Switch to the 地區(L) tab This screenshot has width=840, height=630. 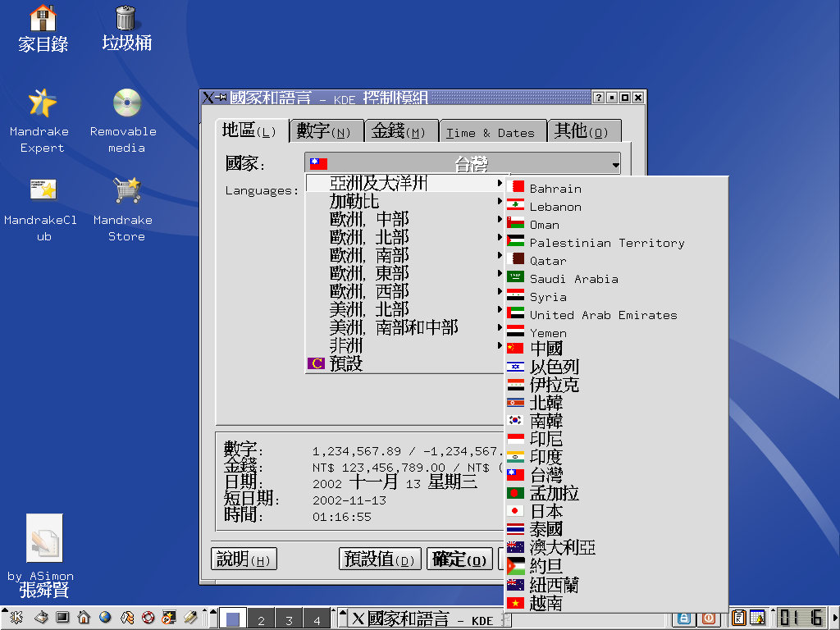pyautogui.click(x=252, y=130)
